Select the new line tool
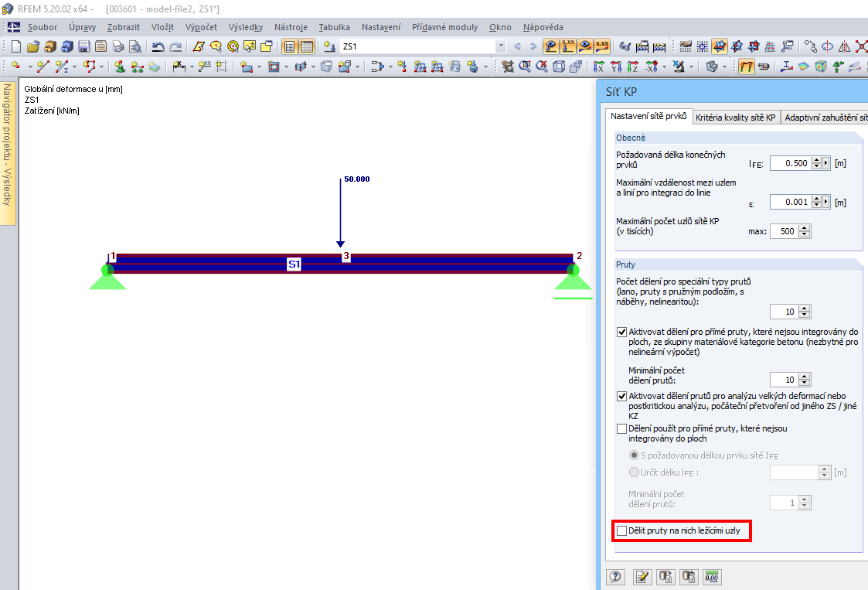The image size is (868, 590). (x=43, y=67)
